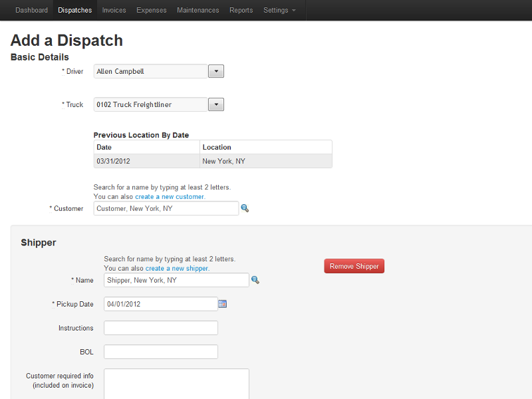This screenshot has width=532, height=399.
Task: Select the Pickup Date input field
Action: [x=160, y=304]
